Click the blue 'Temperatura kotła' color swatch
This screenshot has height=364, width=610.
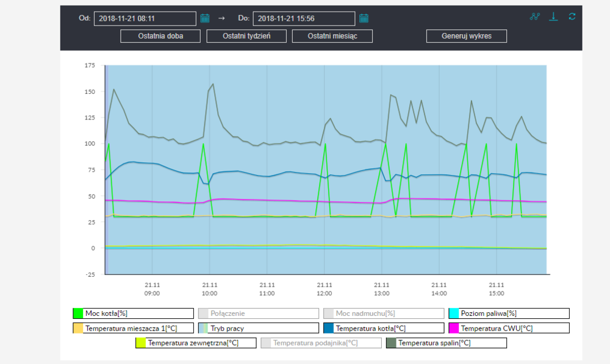[x=329, y=328]
